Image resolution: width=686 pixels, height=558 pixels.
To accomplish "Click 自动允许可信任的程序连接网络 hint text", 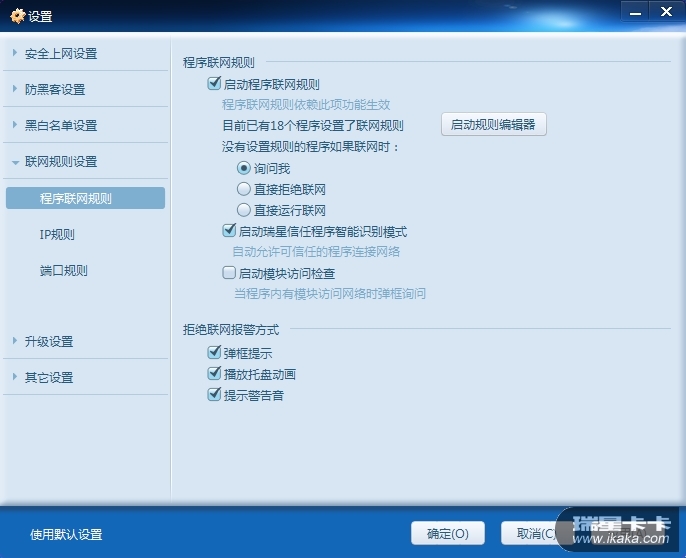I will pyautogui.click(x=316, y=252).
